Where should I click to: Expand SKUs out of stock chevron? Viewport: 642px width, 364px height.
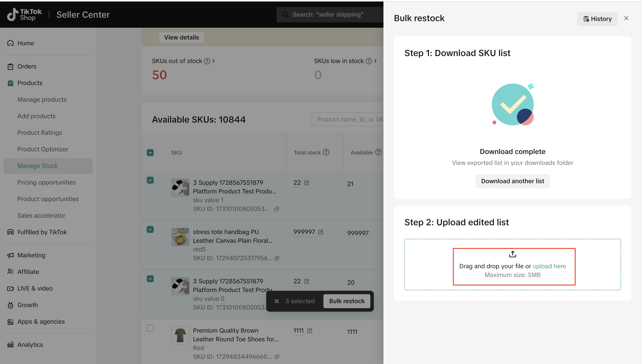coord(214,61)
